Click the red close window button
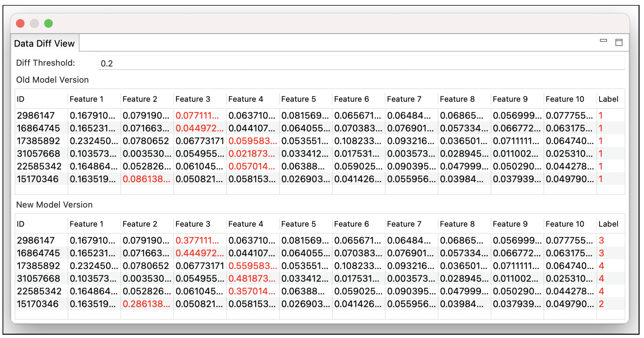The image size is (644, 338). 20,23
